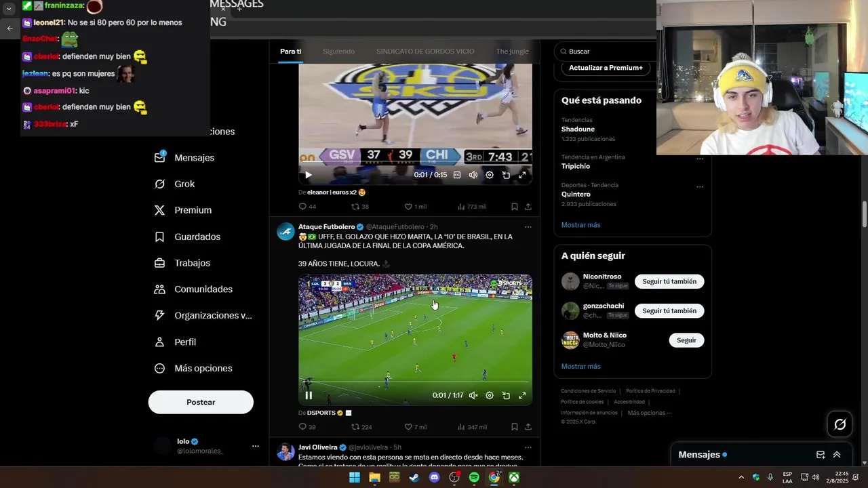Bookmark the basketball video post

pyautogui.click(x=515, y=207)
